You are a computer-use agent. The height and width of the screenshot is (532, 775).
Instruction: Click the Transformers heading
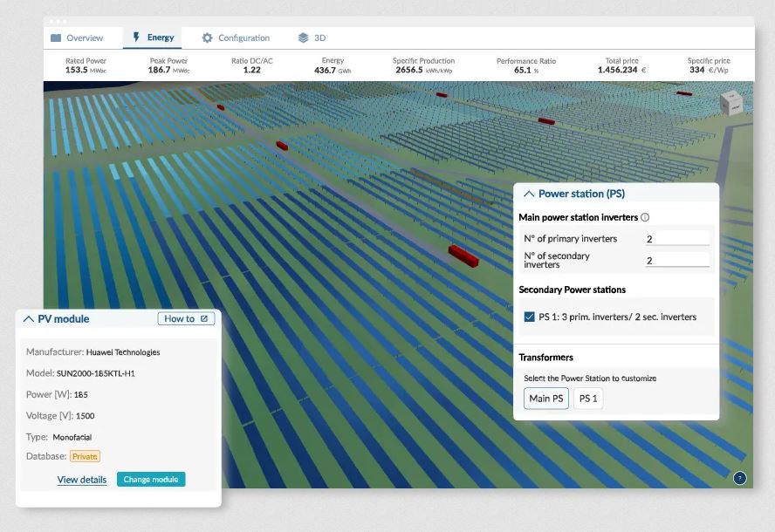tap(545, 358)
